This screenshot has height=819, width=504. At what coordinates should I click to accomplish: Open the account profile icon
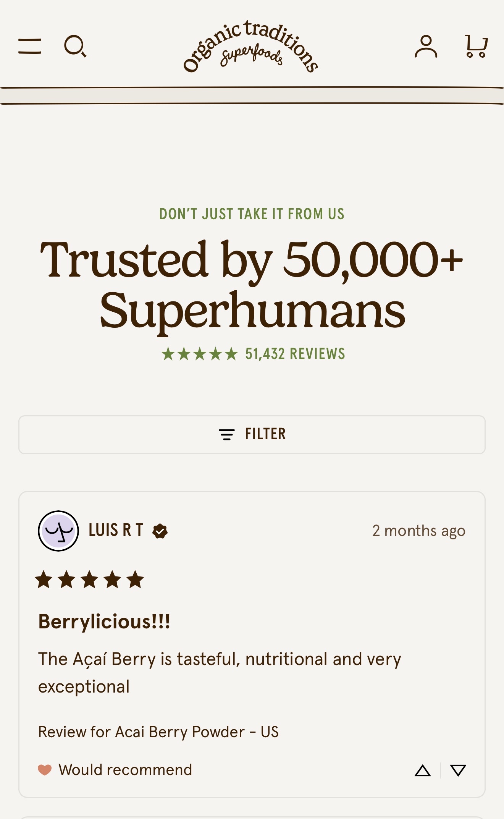tap(426, 46)
